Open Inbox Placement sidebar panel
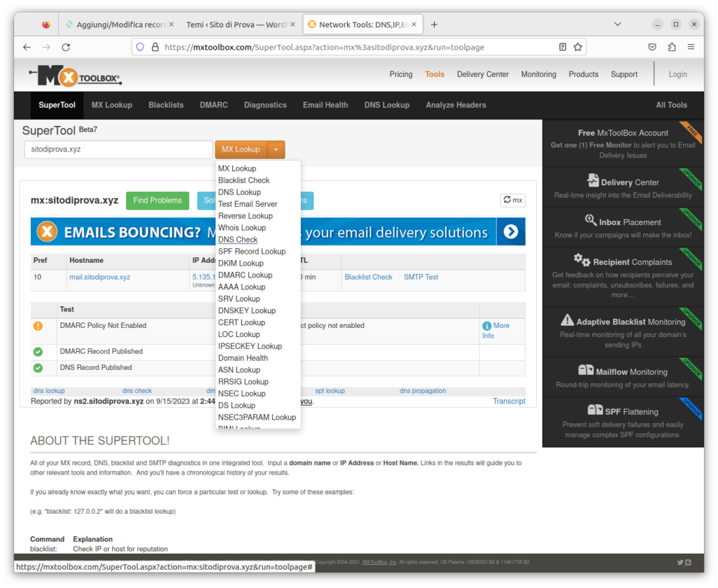Image resolution: width=718 pixels, height=588 pixels. click(x=623, y=228)
